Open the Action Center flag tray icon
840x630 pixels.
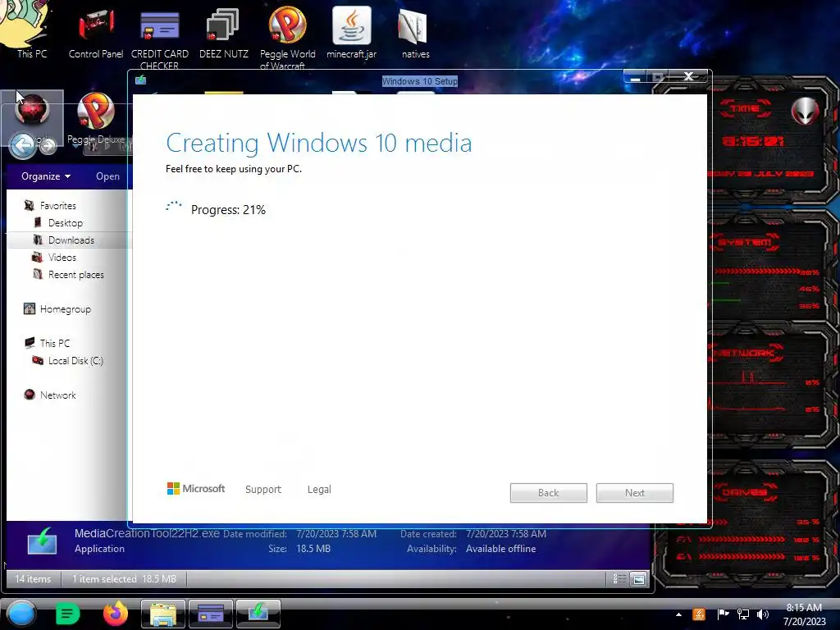[723, 614]
